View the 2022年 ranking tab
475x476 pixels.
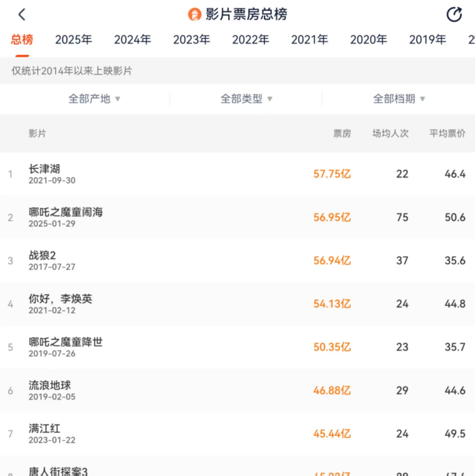coord(251,40)
